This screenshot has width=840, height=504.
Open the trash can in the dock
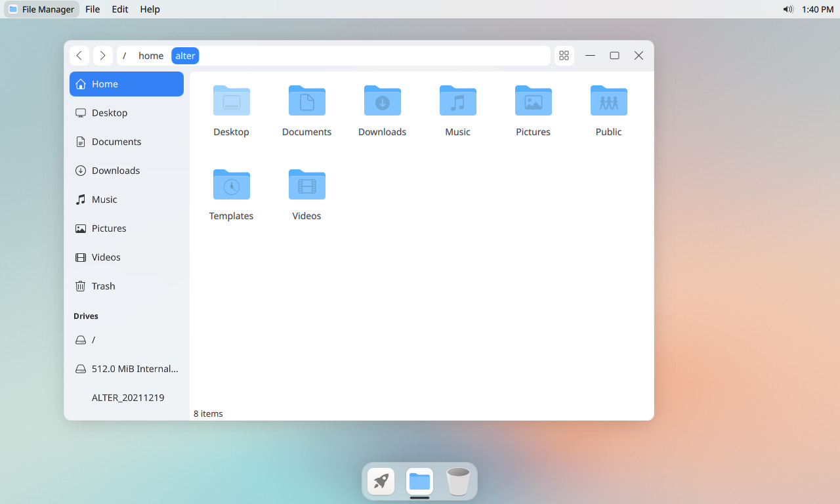pyautogui.click(x=458, y=482)
